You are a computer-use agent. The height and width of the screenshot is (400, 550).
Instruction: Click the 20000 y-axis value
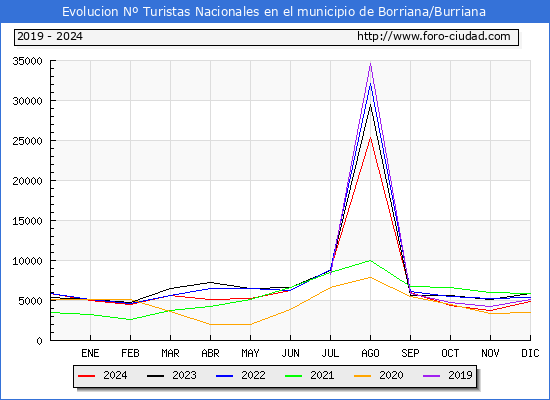[27, 181]
